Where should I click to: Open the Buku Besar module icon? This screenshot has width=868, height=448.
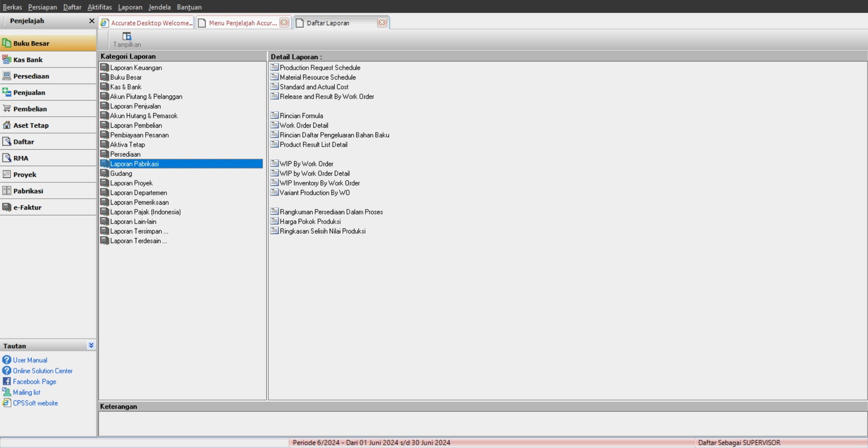(7, 43)
